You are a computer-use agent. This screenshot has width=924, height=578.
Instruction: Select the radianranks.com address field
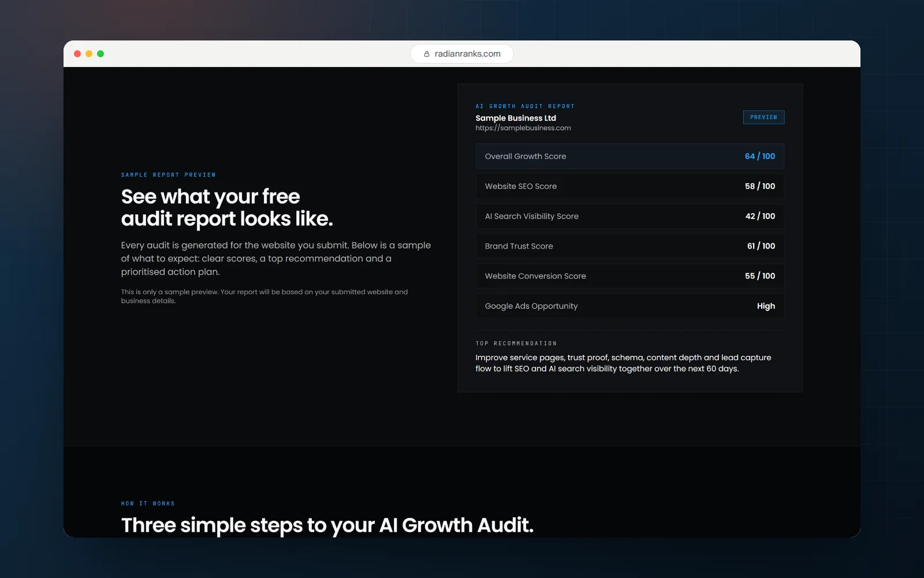(x=462, y=54)
